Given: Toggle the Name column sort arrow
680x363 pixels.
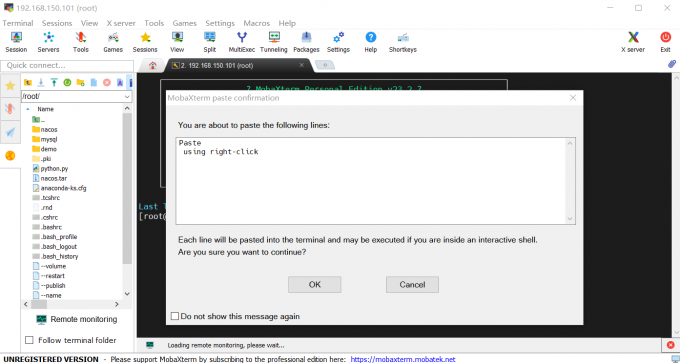Looking at the screenshot, I should click(28, 109).
